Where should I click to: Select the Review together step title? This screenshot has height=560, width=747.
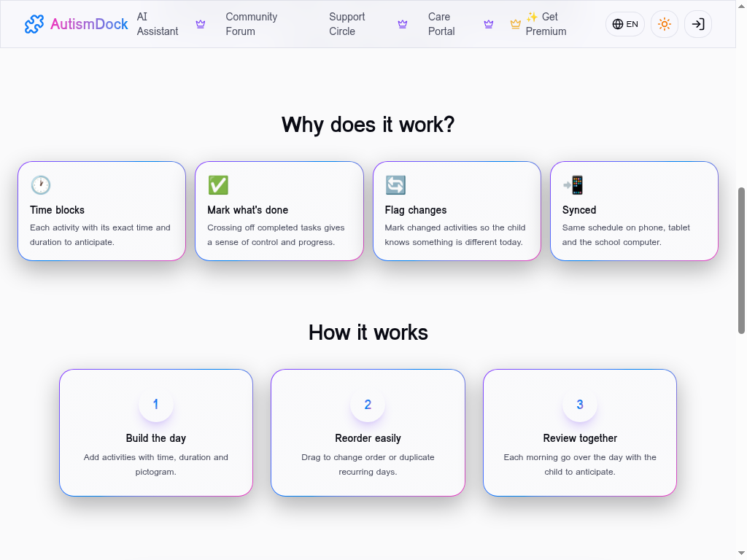click(x=580, y=438)
